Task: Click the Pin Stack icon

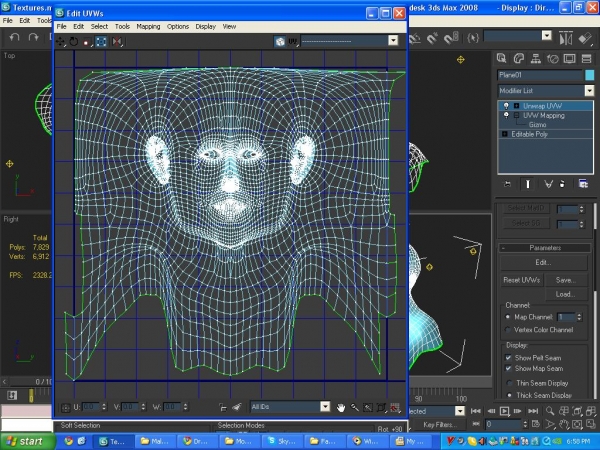Action: [x=507, y=184]
